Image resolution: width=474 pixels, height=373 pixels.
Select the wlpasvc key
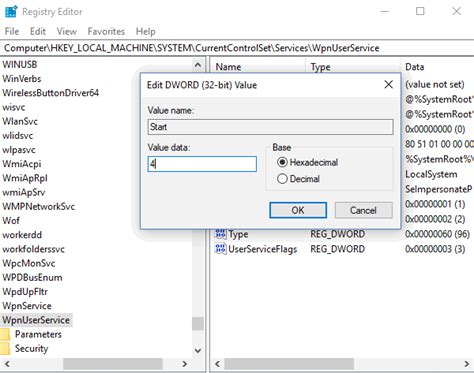pos(19,150)
